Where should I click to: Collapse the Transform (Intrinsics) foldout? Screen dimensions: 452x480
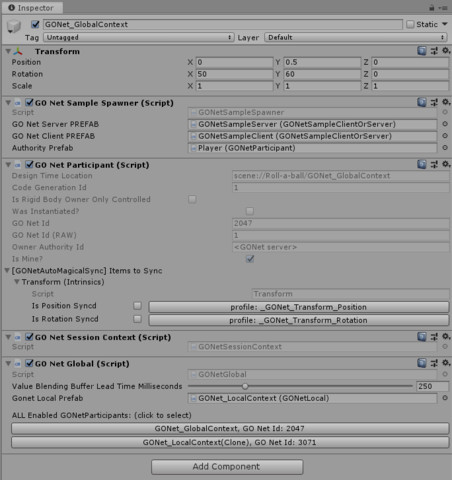click(x=16, y=282)
